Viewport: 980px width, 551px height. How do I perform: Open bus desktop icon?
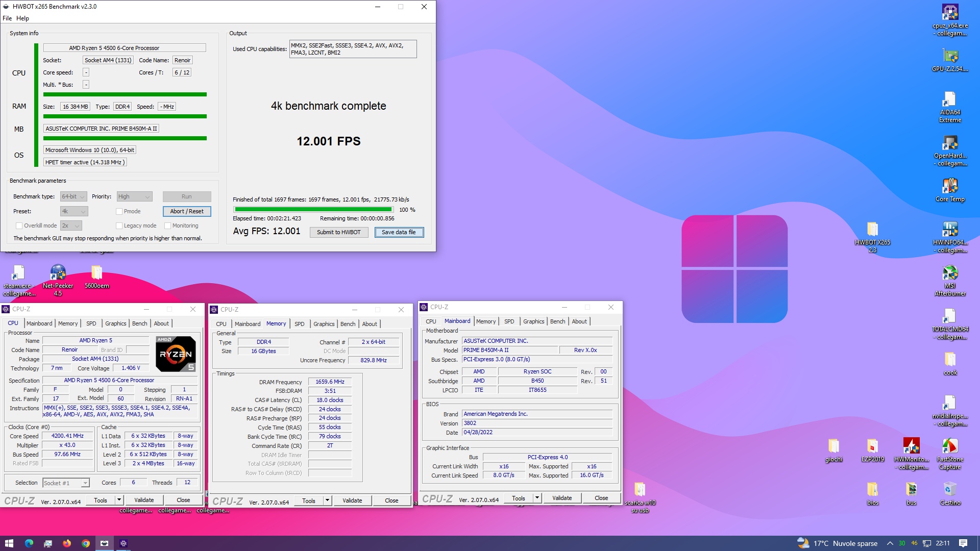911,494
